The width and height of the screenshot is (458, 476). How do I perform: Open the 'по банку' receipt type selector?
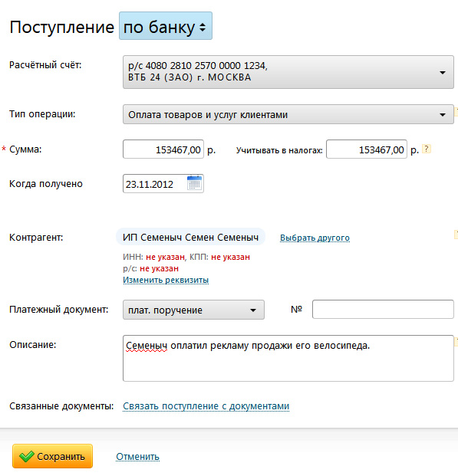166,26
